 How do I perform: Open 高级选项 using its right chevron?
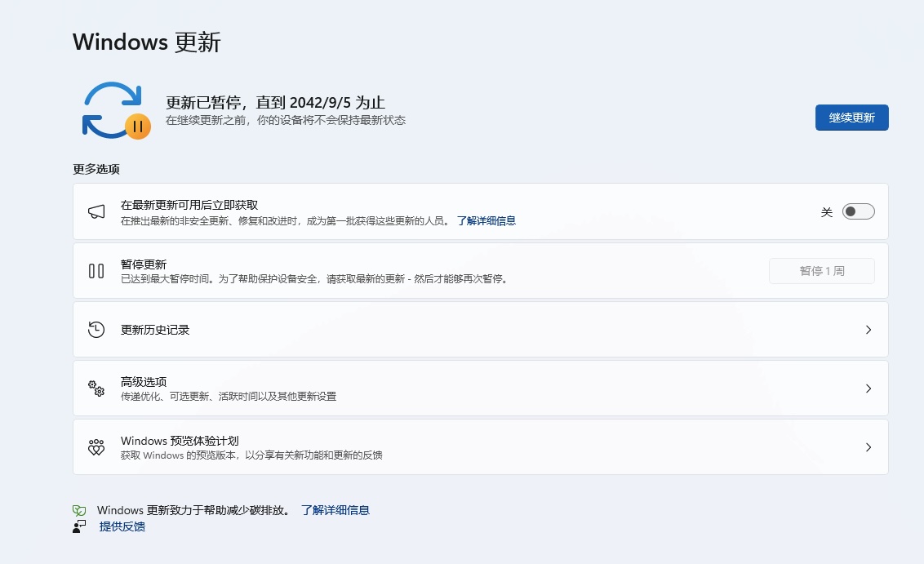[x=868, y=389]
